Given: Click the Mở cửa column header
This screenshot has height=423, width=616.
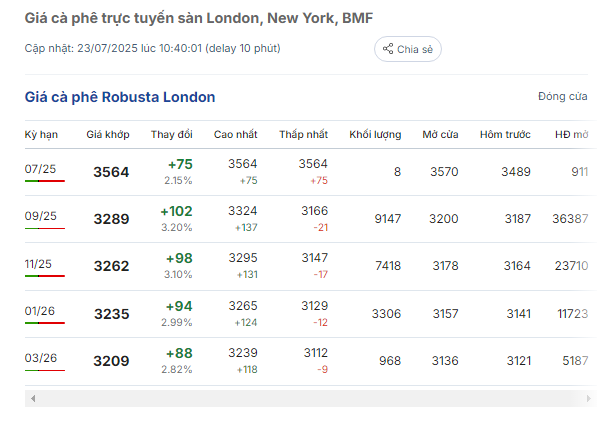Looking at the screenshot, I should pos(440,134).
